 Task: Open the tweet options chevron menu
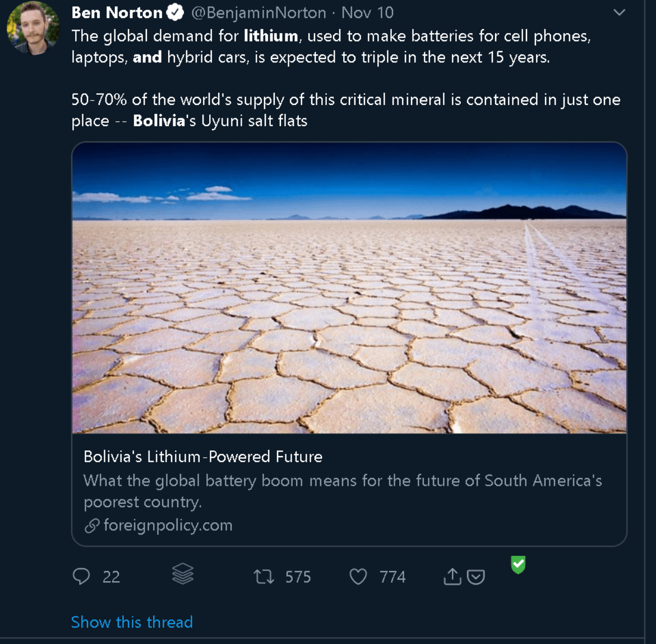[x=620, y=12]
